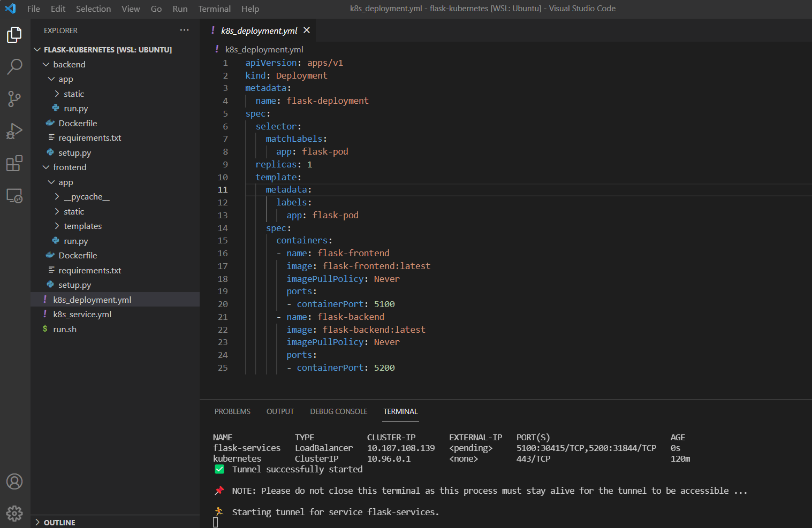This screenshot has height=528, width=812.
Task: Click 'LoadBalancer' in terminal output
Action: [x=324, y=448]
